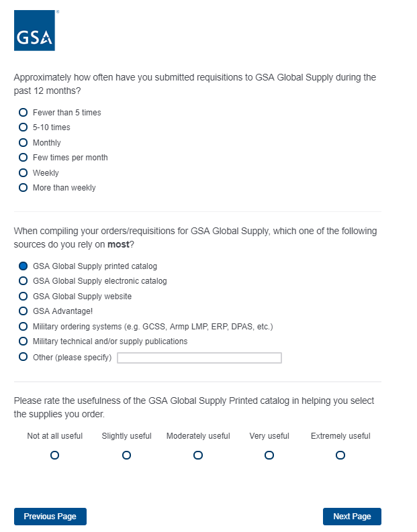Choose Military technical and/or supply publications

pos(24,341)
